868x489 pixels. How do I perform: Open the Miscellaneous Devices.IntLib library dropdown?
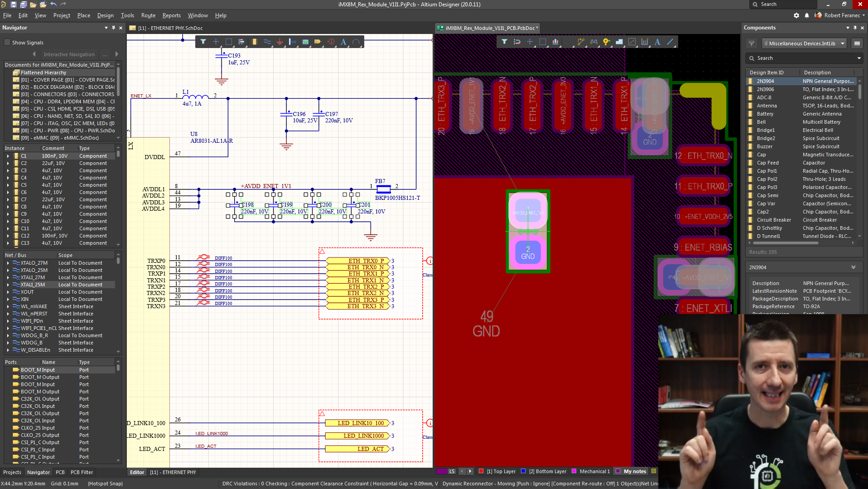point(805,44)
